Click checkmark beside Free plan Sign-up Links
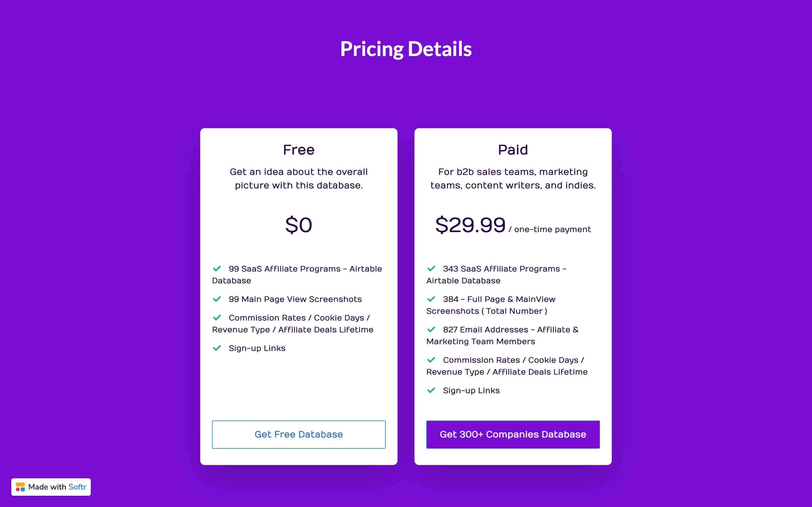Viewport: 812px width, 507px height. (217, 348)
